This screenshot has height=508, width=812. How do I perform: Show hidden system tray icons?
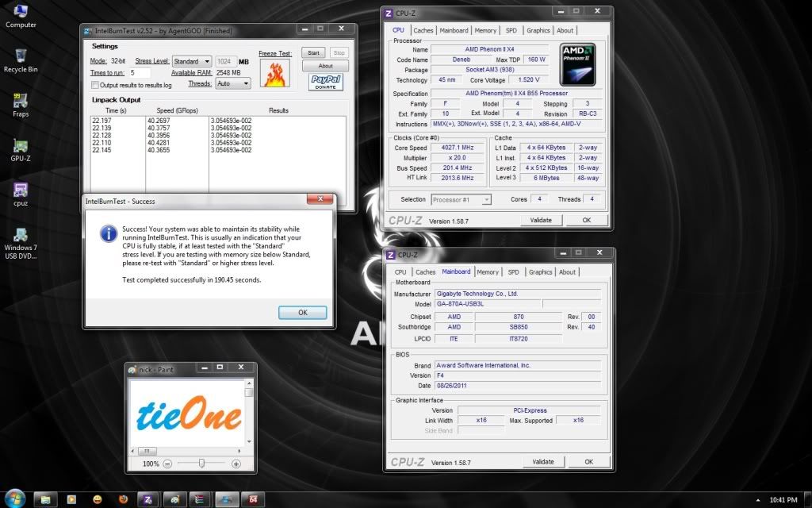point(758,500)
